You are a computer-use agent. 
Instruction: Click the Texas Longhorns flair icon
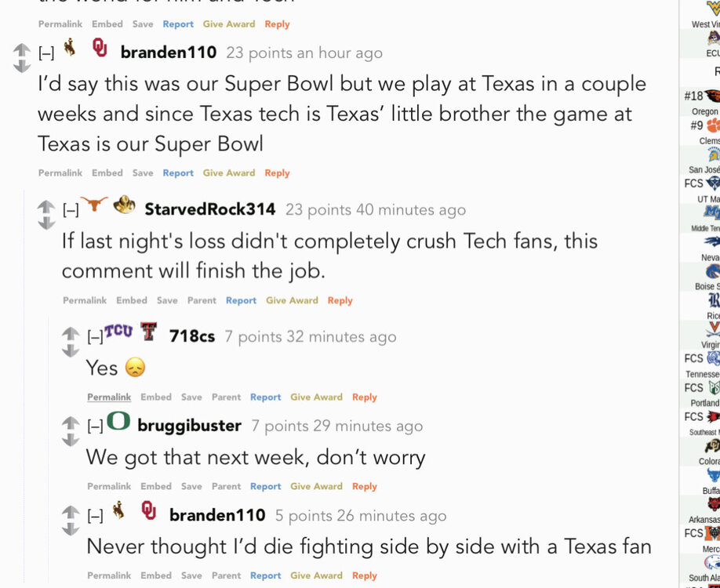click(94, 205)
